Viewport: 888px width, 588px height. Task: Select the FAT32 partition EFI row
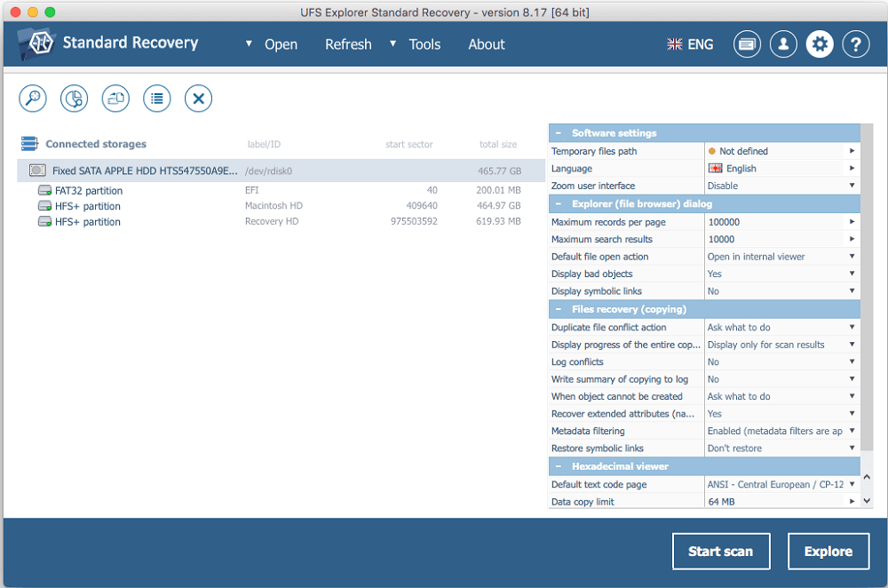(281, 190)
